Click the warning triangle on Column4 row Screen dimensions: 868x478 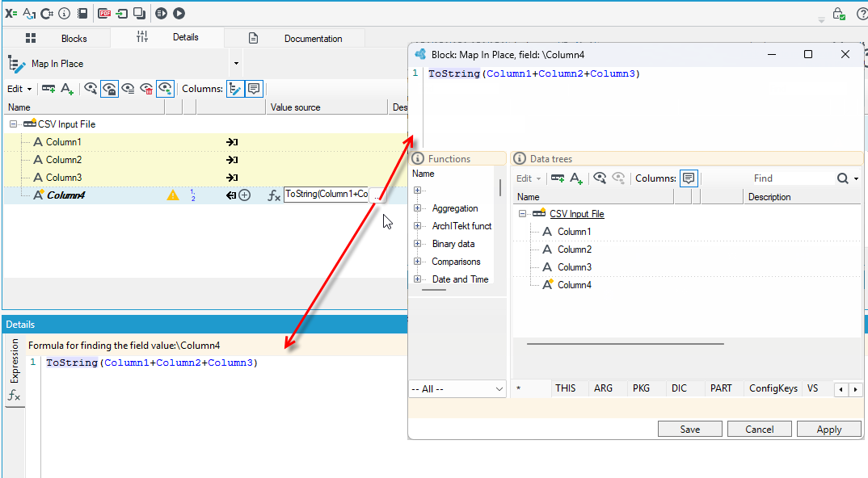coord(173,195)
